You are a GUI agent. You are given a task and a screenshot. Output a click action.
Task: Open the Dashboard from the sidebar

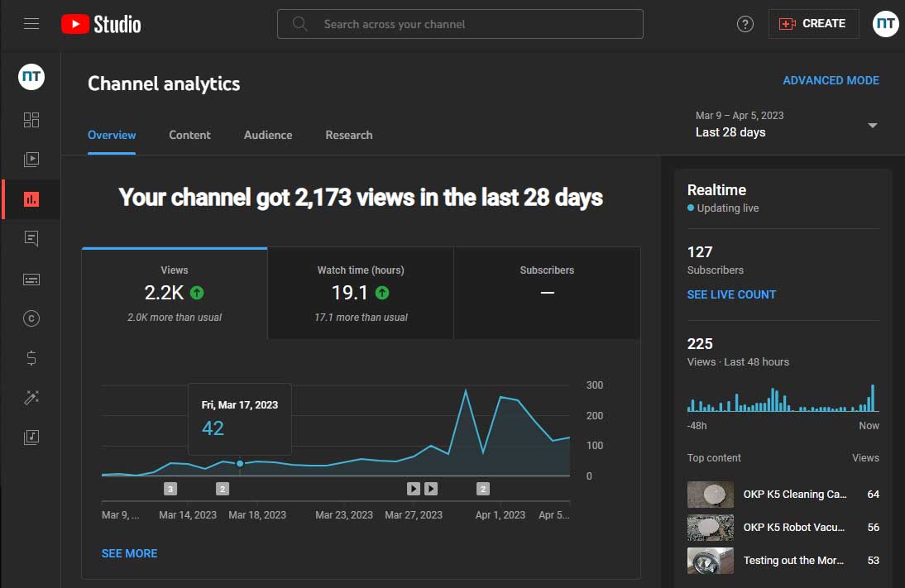click(x=31, y=119)
